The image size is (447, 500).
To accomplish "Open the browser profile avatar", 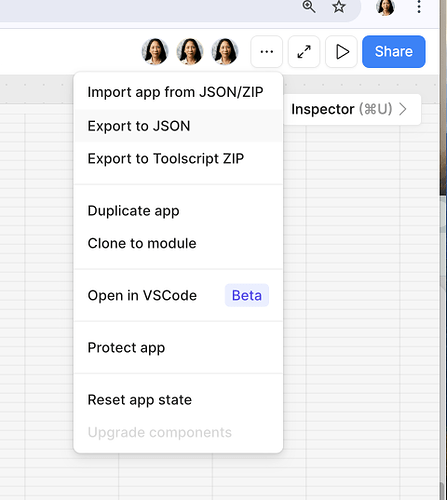I will [386, 7].
